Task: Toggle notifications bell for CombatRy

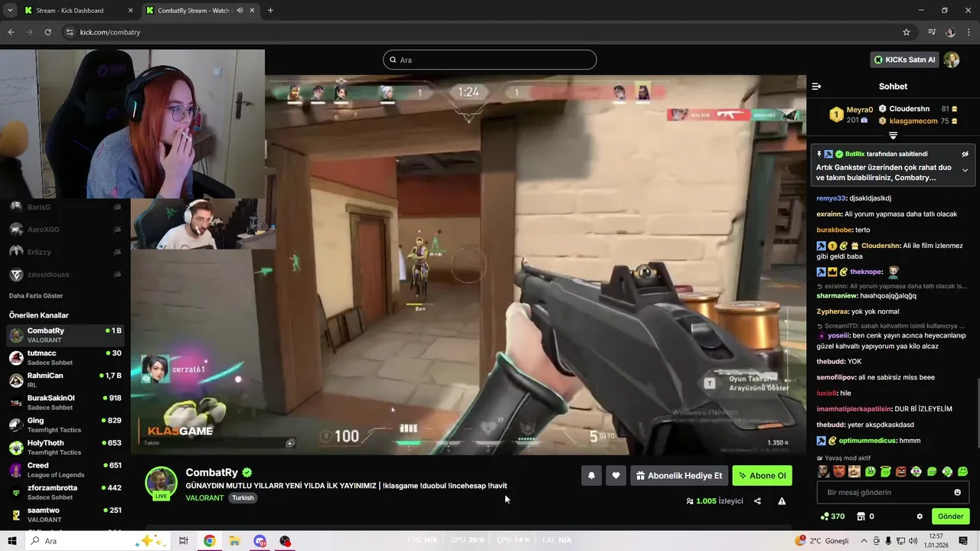Action: coord(591,476)
